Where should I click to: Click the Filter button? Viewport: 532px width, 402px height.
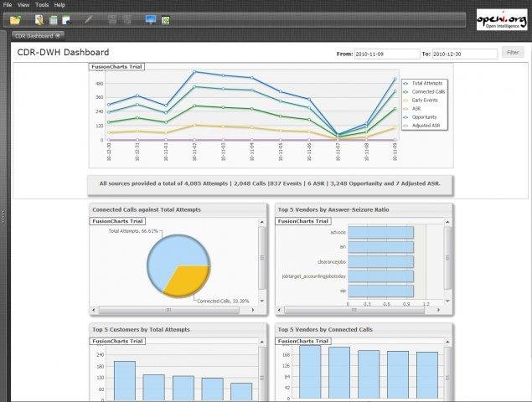coord(513,52)
